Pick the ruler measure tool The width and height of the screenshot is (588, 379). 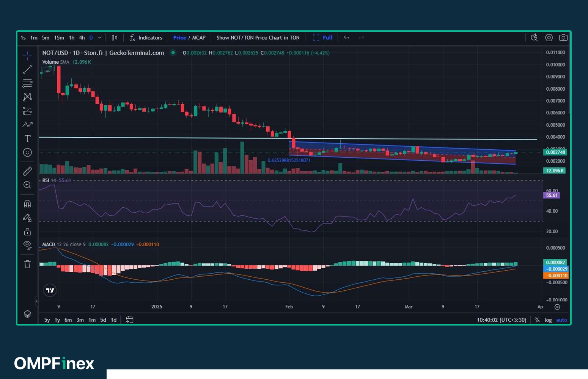point(27,171)
